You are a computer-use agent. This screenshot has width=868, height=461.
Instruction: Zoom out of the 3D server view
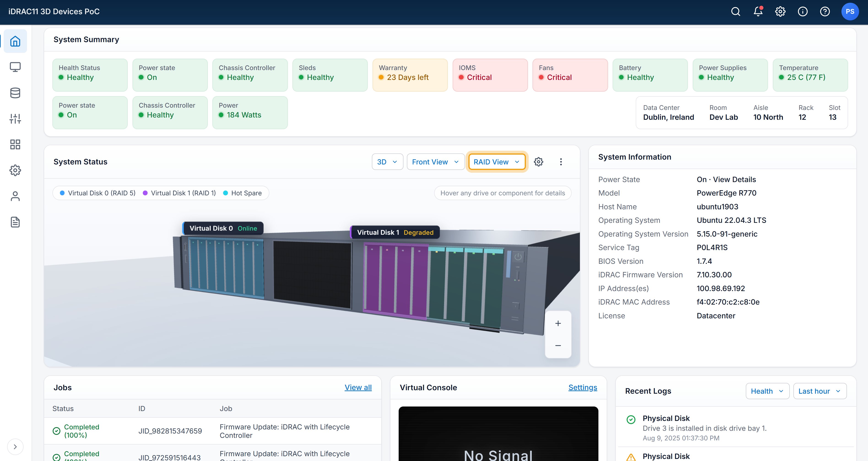558,346
